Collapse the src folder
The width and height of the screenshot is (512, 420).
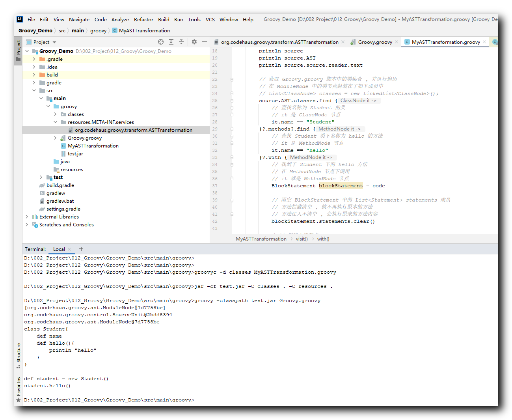(x=34, y=91)
